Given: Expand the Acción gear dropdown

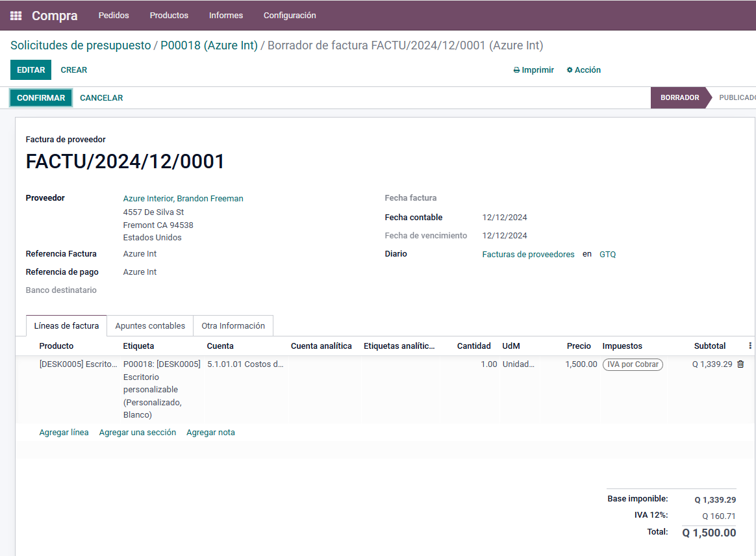Looking at the screenshot, I should point(583,70).
